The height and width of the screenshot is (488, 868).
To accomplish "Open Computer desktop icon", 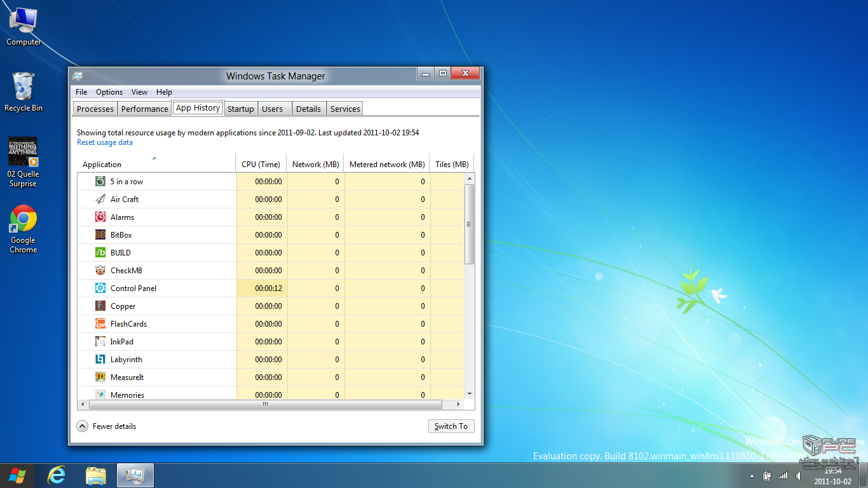I will point(24,26).
